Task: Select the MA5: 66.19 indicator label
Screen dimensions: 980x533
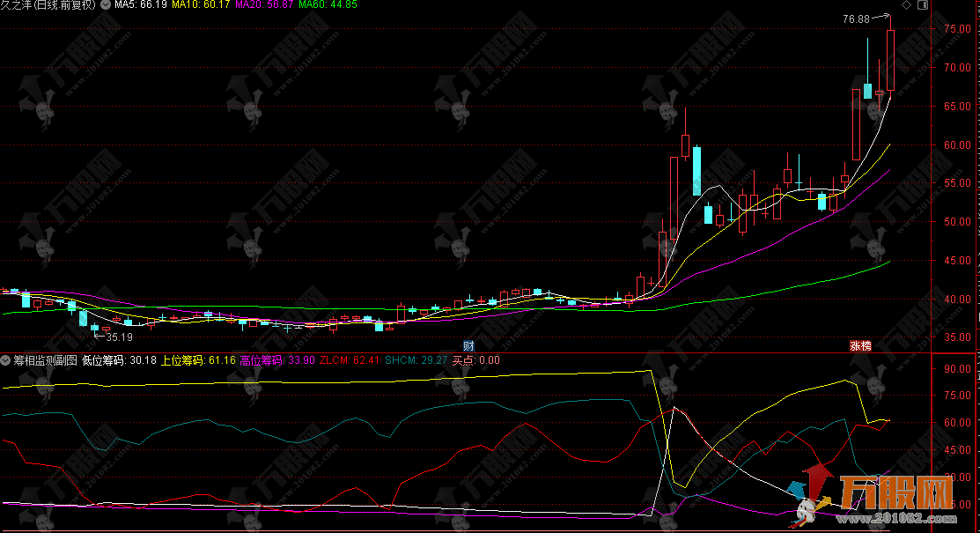Action: click(141, 5)
